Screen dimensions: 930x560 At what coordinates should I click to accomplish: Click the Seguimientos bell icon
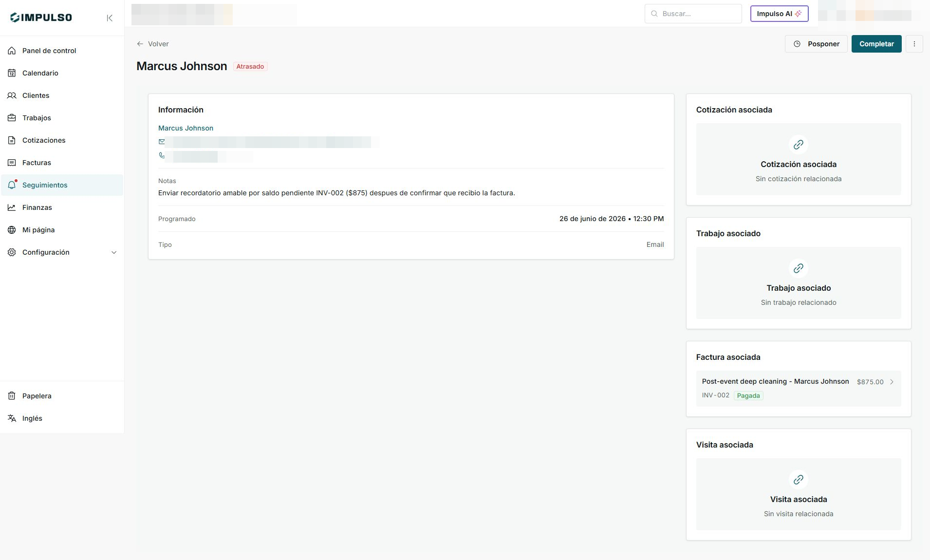coord(12,185)
